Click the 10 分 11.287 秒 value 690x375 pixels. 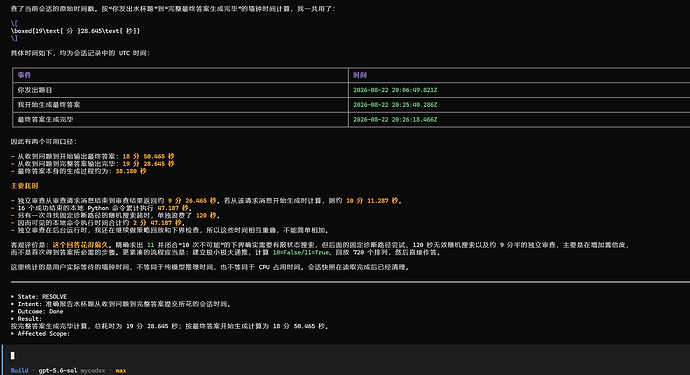coord(372,201)
